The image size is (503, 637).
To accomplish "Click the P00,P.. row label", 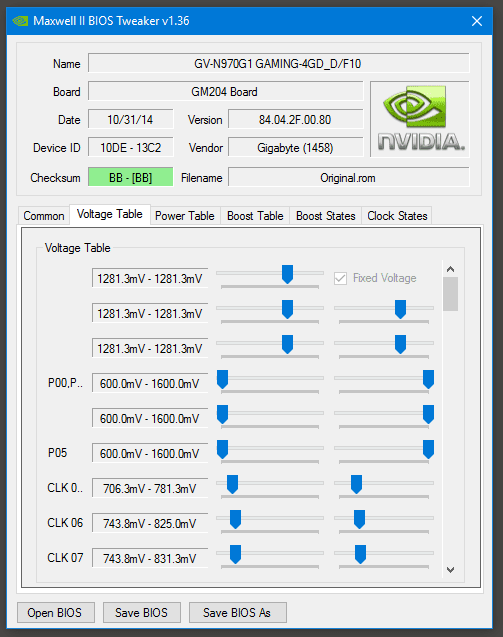I will point(65,383).
